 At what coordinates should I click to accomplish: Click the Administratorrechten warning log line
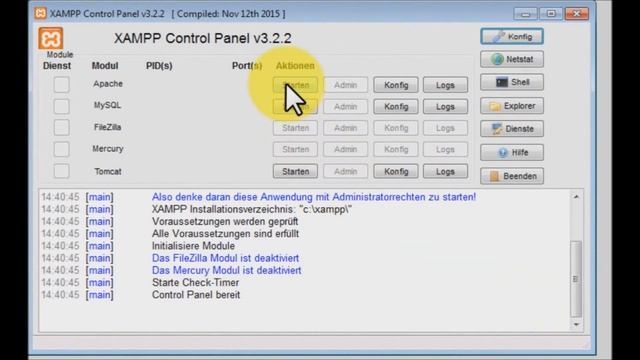point(314,197)
